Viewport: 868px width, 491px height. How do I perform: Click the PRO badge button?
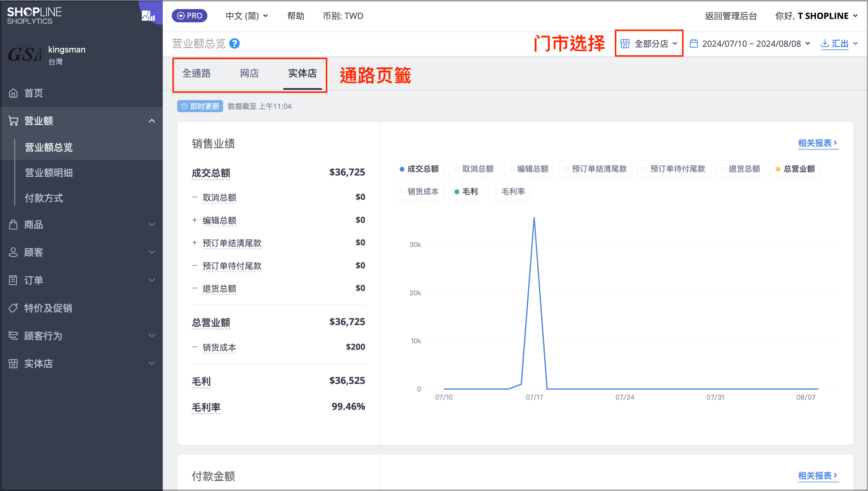coord(189,16)
